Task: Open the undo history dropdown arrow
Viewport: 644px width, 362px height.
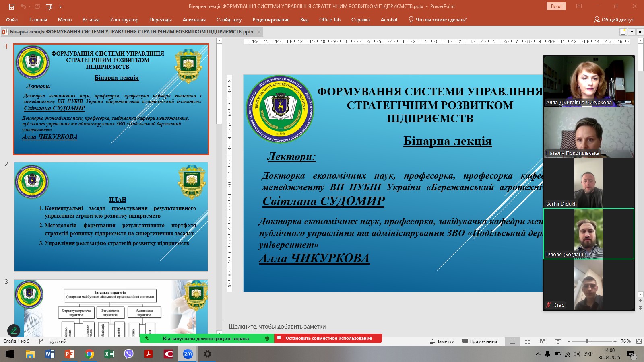Action: point(30,6)
